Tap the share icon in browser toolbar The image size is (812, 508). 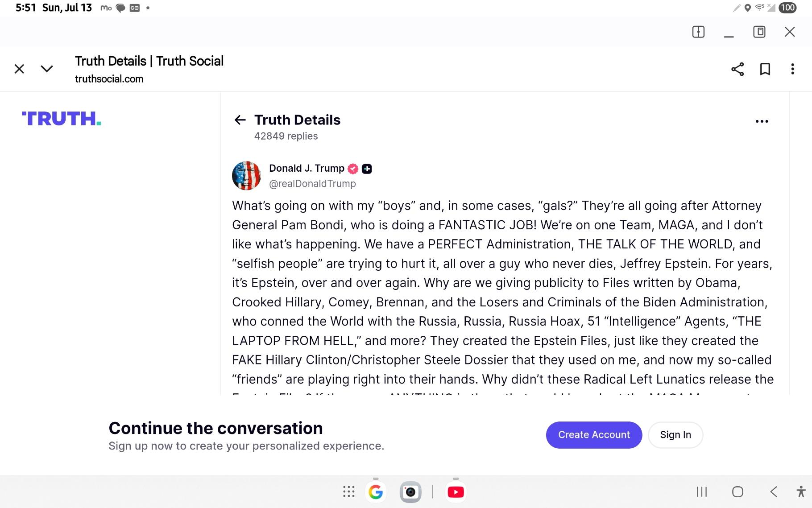point(737,69)
